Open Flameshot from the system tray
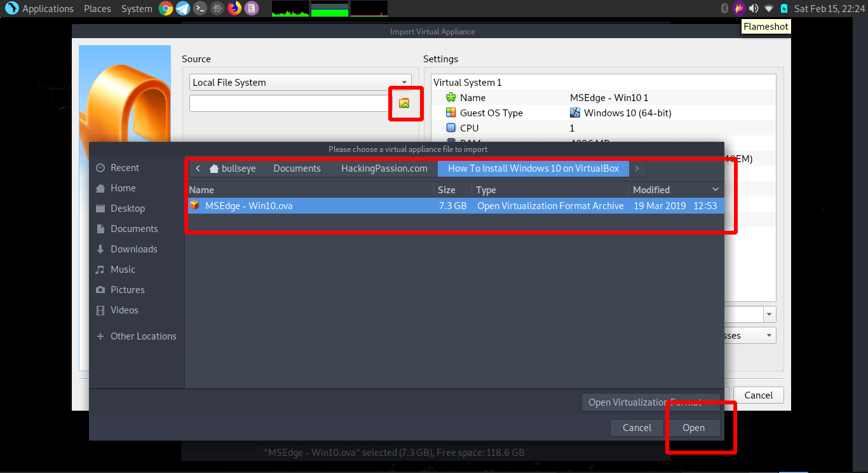This screenshot has height=473, width=868. pos(738,8)
